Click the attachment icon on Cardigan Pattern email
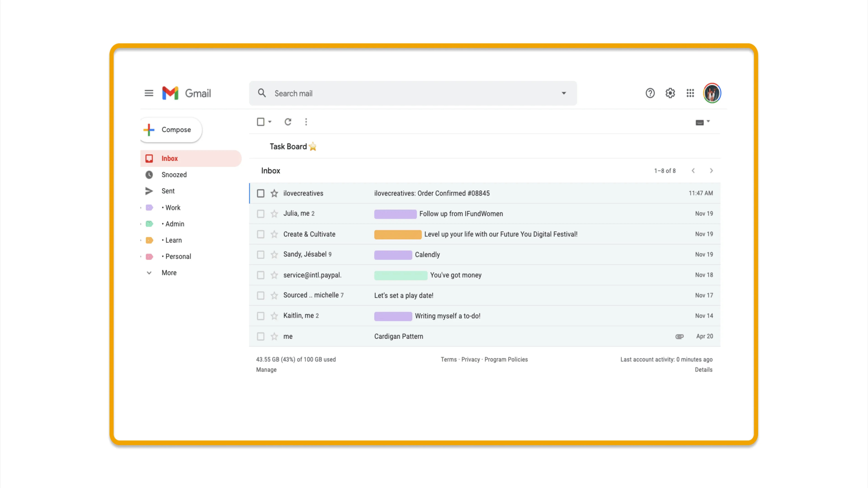This screenshot has width=868, height=488. pos(679,336)
